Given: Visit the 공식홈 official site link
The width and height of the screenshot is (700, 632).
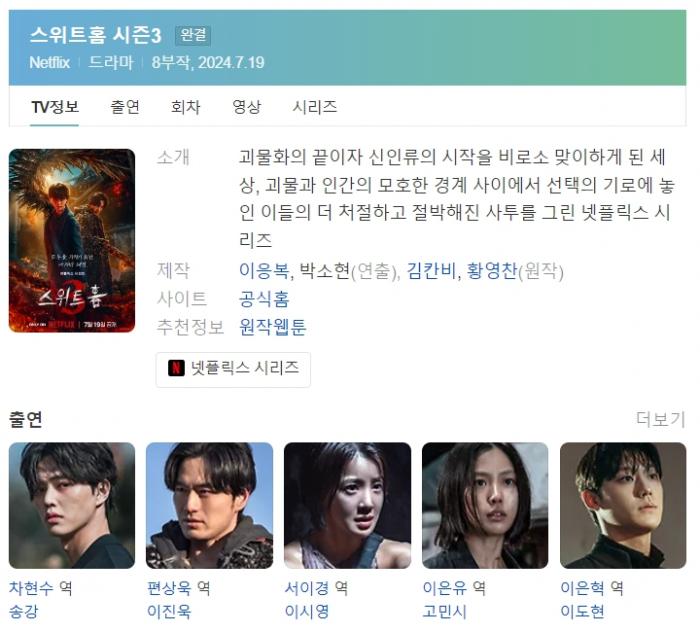Looking at the screenshot, I should click(264, 299).
